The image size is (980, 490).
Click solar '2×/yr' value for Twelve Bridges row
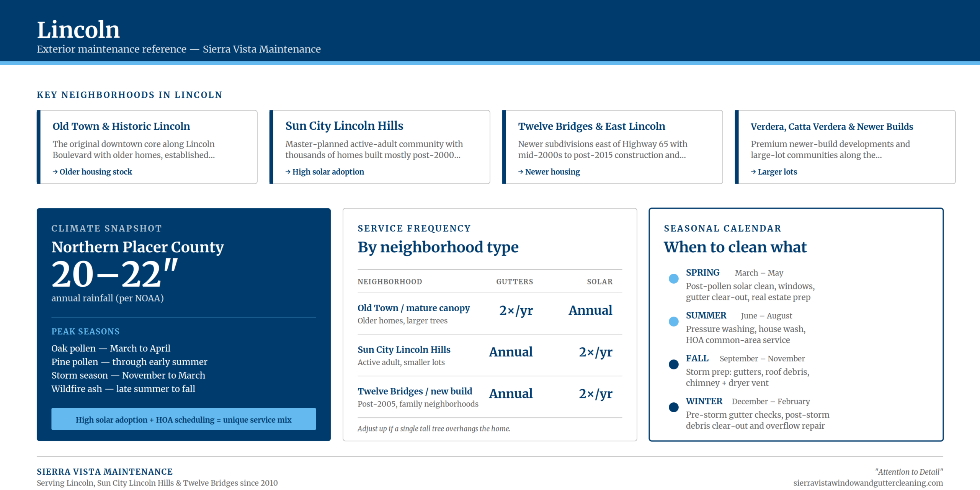point(596,394)
